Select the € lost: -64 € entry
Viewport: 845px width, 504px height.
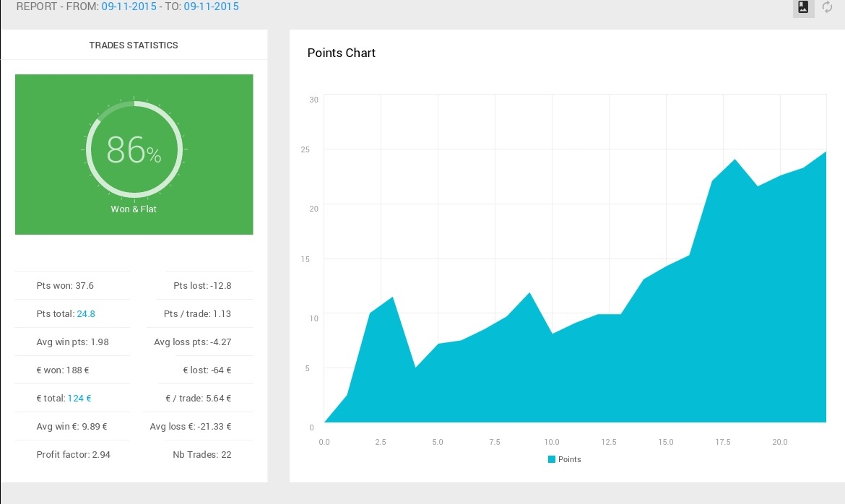(207, 370)
